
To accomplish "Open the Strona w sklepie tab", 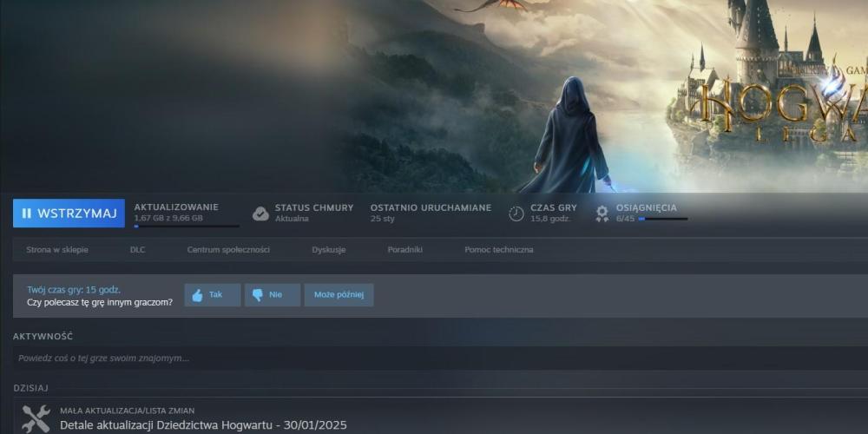I will 57,250.
